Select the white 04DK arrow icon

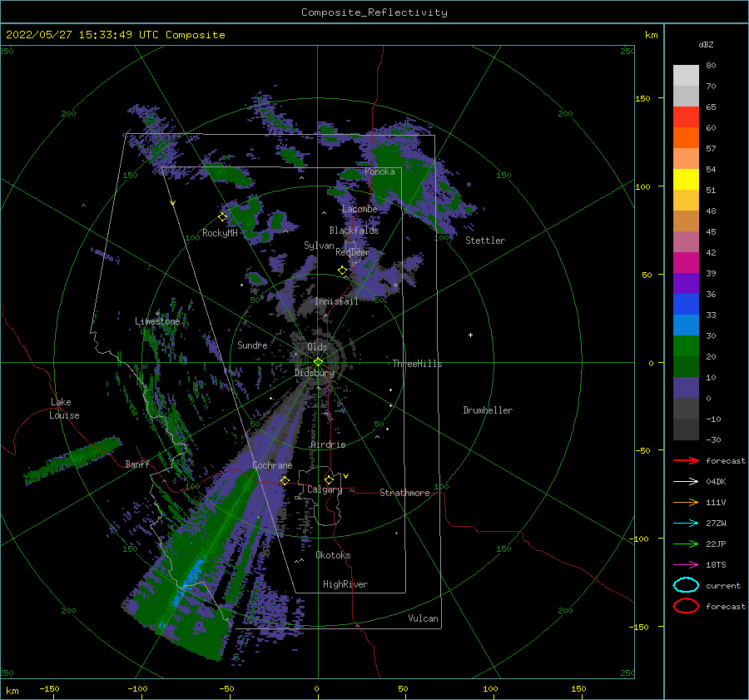[x=686, y=481]
